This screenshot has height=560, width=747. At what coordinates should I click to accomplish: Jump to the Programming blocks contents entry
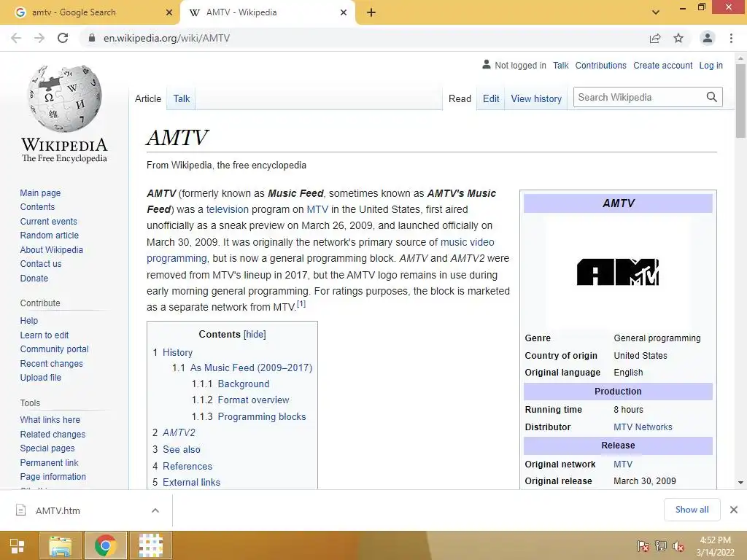coord(262,416)
